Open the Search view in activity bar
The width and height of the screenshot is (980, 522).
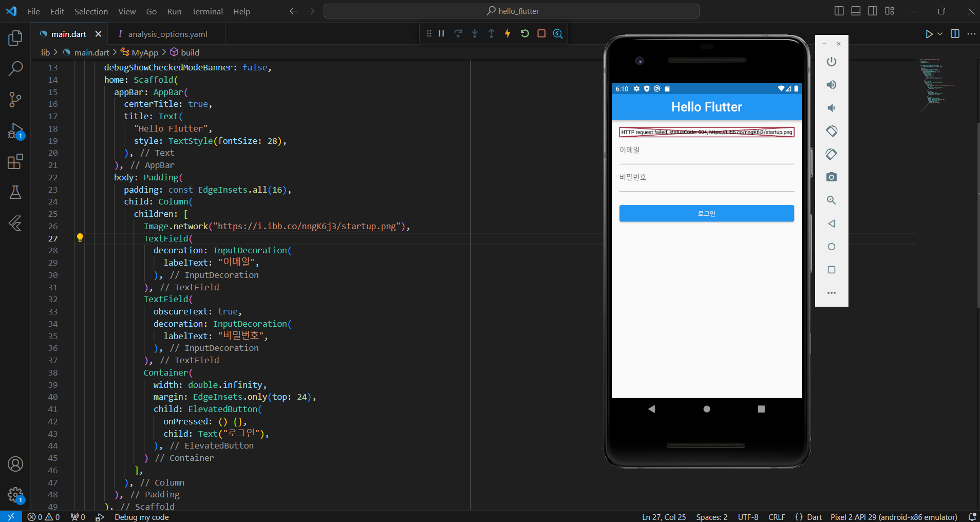point(15,68)
